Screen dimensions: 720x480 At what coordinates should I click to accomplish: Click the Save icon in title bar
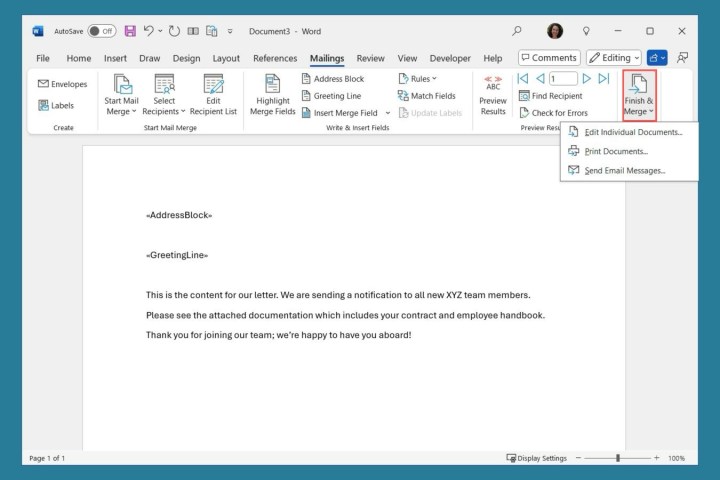point(130,31)
